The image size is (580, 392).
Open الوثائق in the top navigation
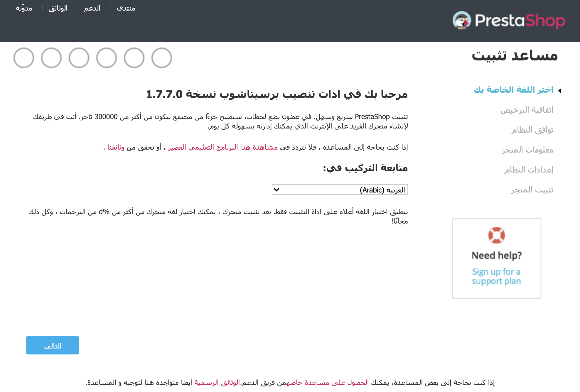point(58,8)
